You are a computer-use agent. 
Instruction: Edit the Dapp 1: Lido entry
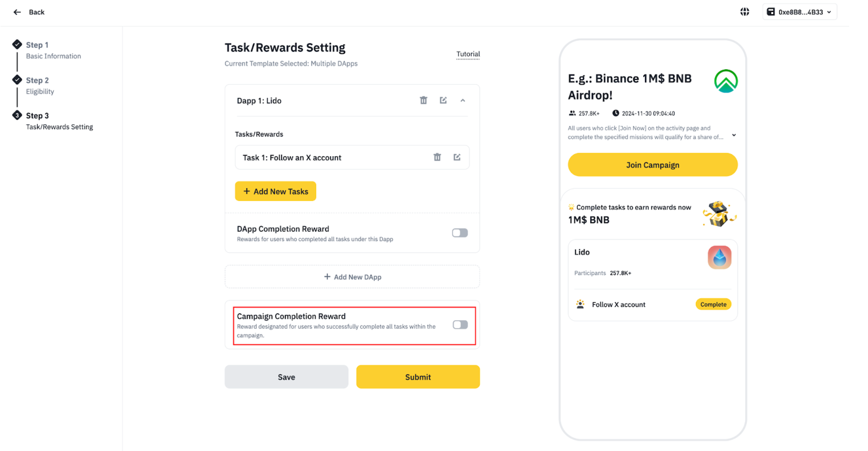(x=443, y=100)
